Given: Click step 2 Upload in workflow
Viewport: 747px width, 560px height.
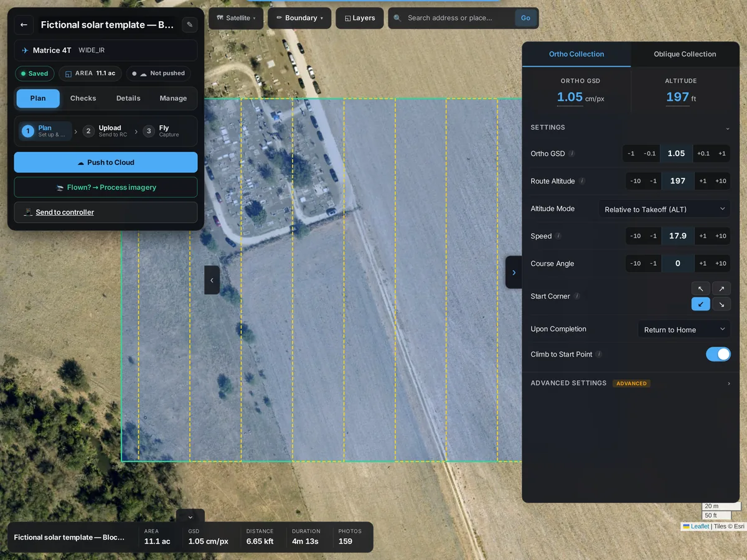Looking at the screenshot, I should click(x=105, y=131).
